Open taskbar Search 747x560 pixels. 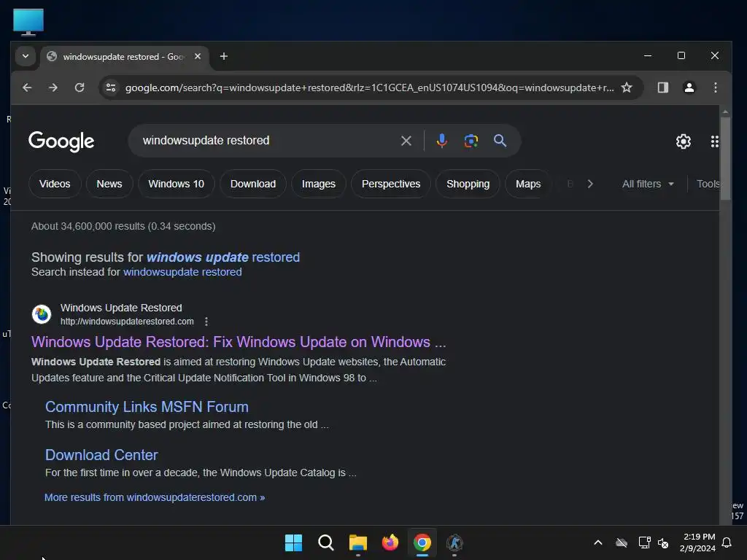point(326,542)
